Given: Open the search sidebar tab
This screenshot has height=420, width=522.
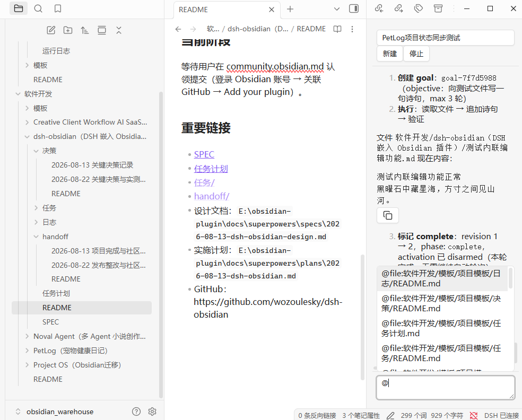Looking at the screenshot, I should 38,8.
